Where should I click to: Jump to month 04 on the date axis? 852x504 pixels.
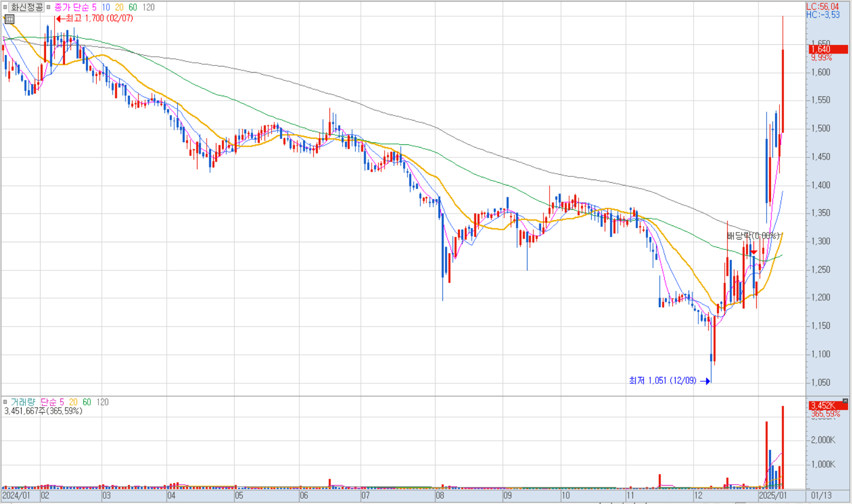[x=171, y=495]
